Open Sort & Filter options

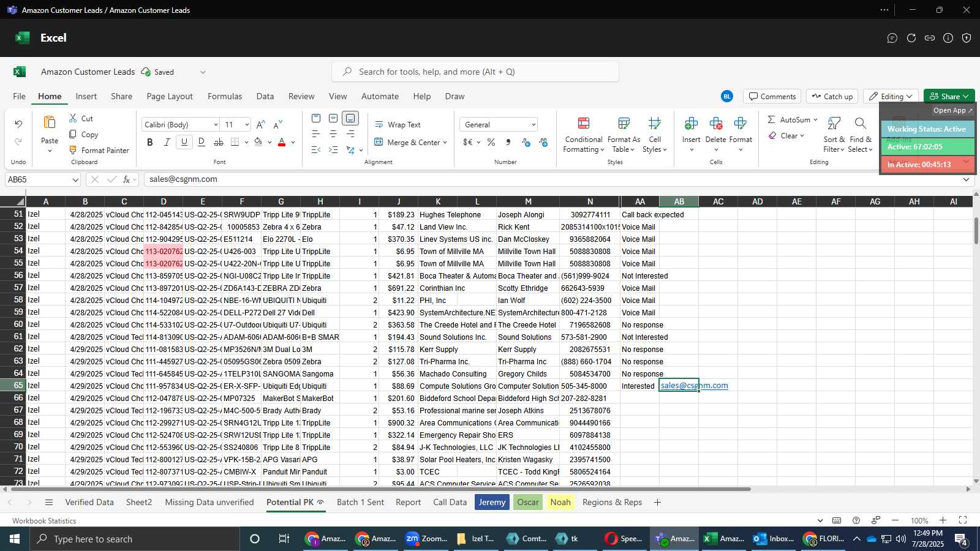pos(834,135)
